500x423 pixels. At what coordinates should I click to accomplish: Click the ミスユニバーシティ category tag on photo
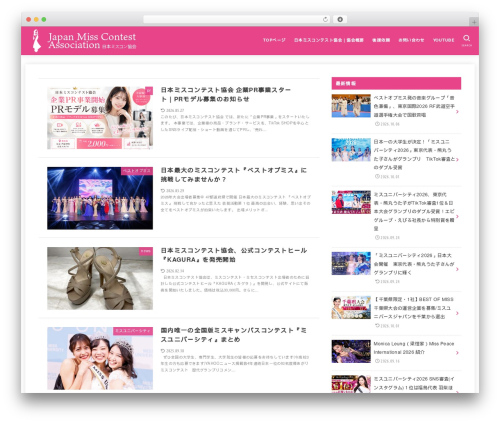(133, 331)
